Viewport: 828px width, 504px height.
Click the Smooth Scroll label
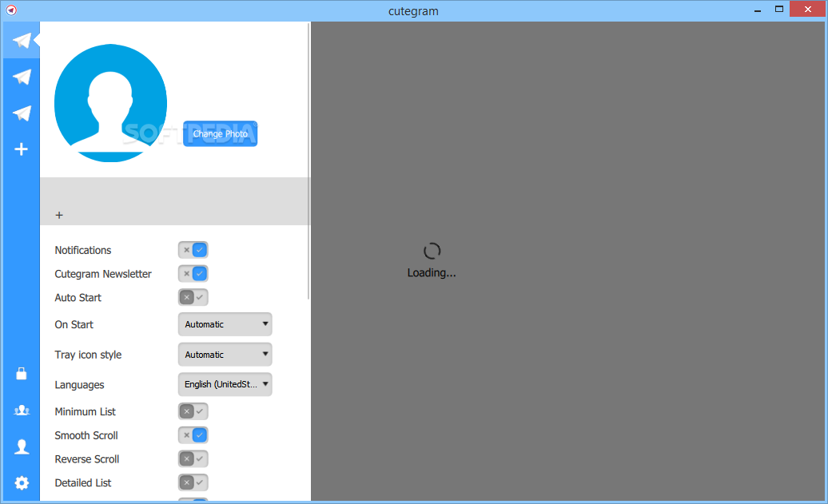[x=86, y=435]
